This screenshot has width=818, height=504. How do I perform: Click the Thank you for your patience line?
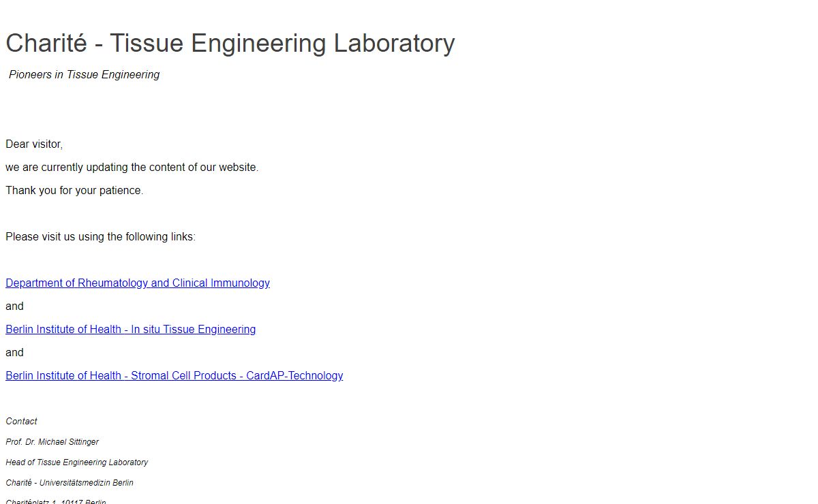coord(74,191)
